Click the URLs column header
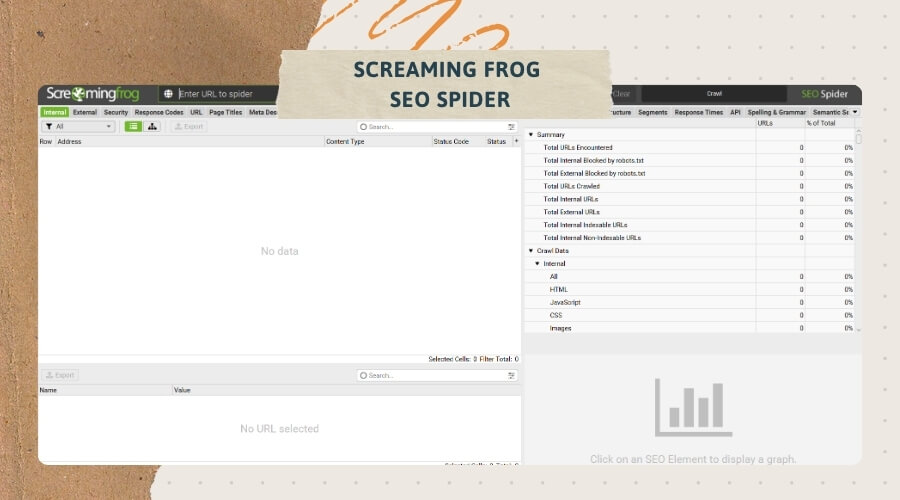This screenshot has width=900, height=500. [x=780, y=123]
